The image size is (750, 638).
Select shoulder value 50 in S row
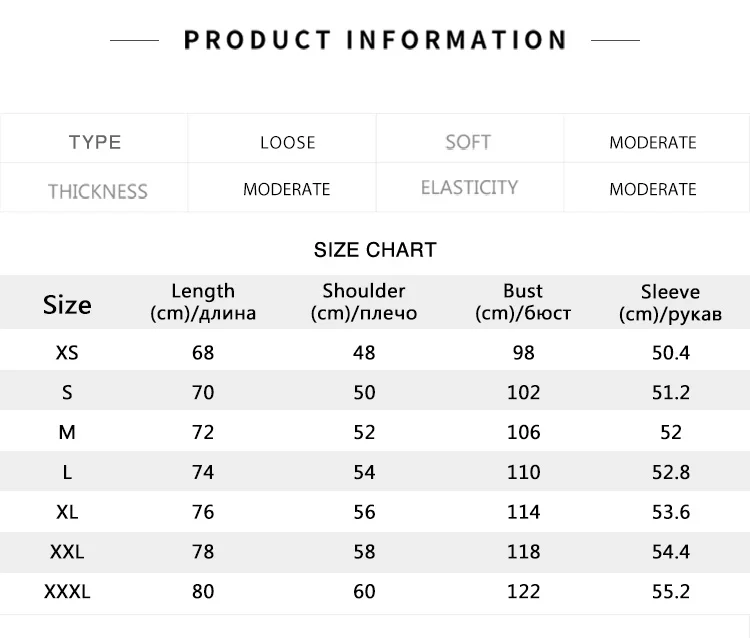pos(364,392)
